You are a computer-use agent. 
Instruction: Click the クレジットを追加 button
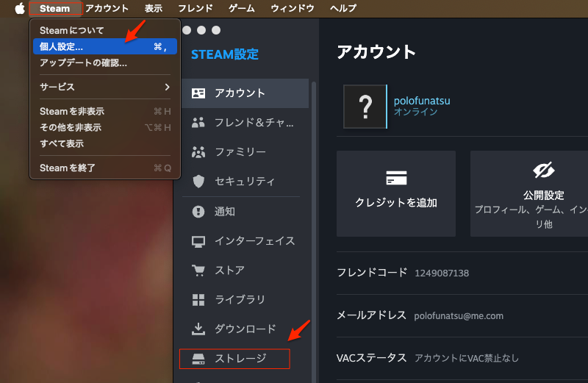click(x=396, y=193)
